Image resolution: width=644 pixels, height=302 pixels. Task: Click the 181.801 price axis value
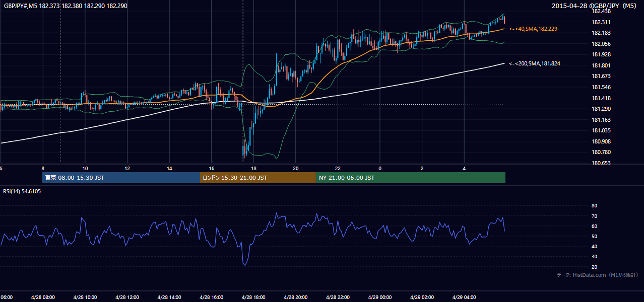click(x=601, y=65)
